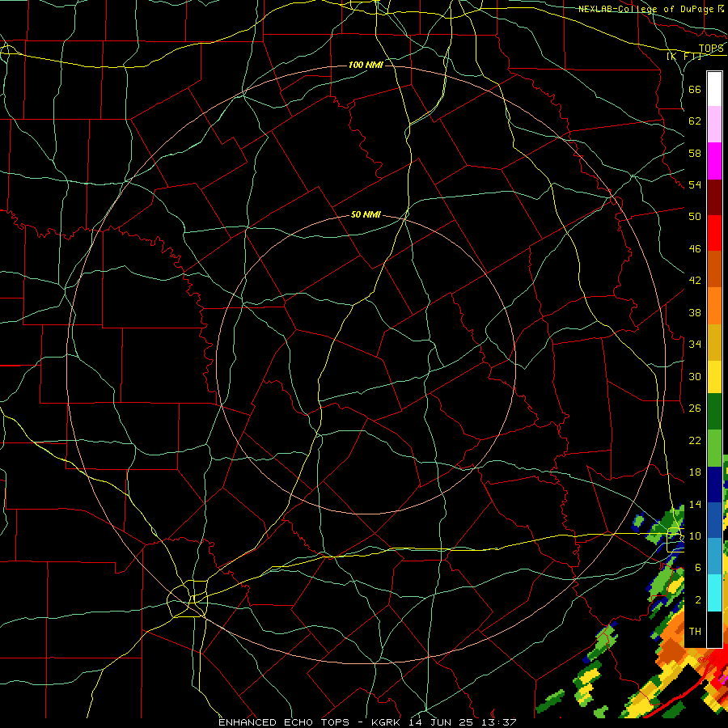Image resolution: width=728 pixels, height=728 pixels.
Task: Click the medium blue scale swatch
Action: click(714, 520)
